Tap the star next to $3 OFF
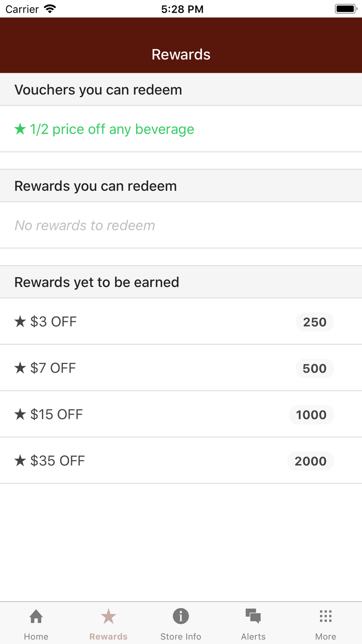The height and width of the screenshot is (644, 362). pyautogui.click(x=20, y=321)
